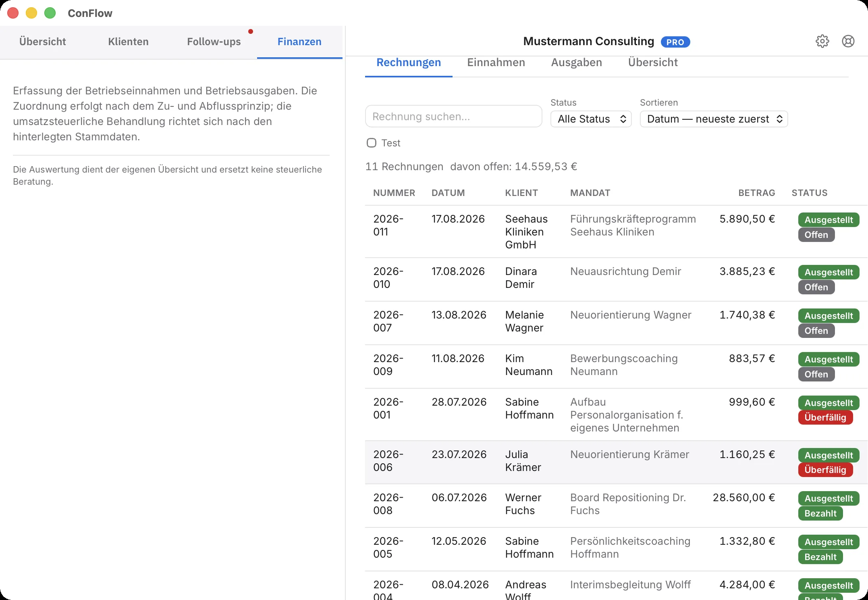
Task: Click mandate Neuorientierung Krämer
Action: 629,454
